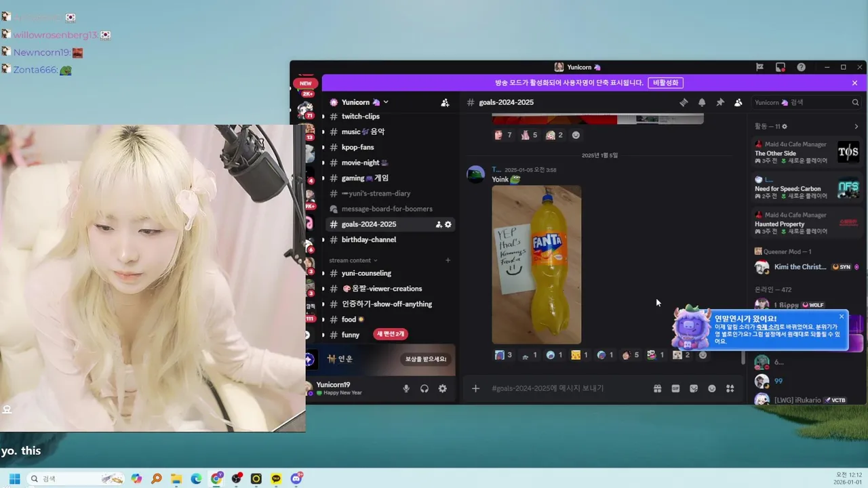
Task: Add reaction smiley under the Fanta image
Action: (x=703, y=354)
